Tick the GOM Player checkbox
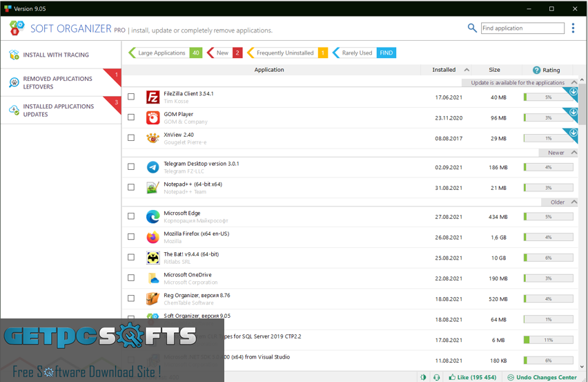This screenshot has width=588, height=382. coord(131,117)
